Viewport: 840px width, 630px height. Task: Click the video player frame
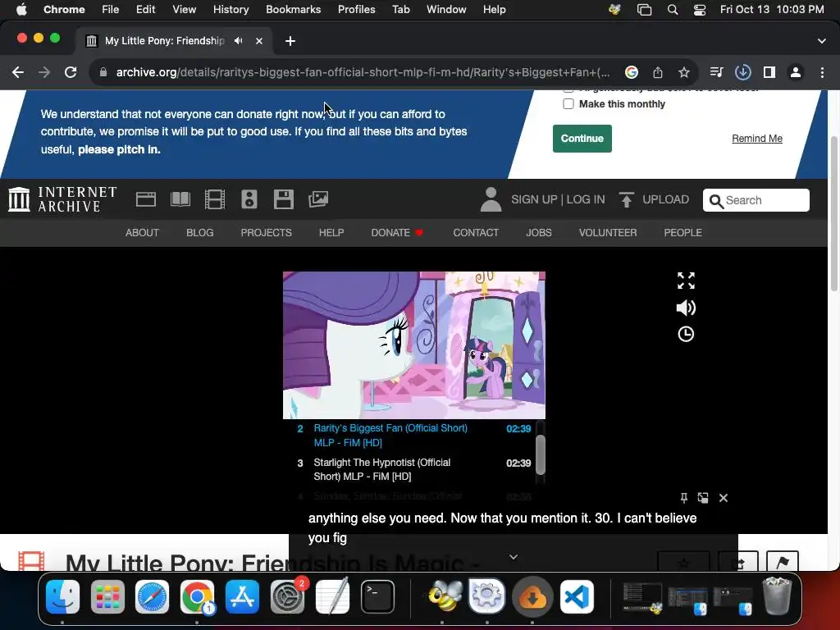(x=414, y=345)
